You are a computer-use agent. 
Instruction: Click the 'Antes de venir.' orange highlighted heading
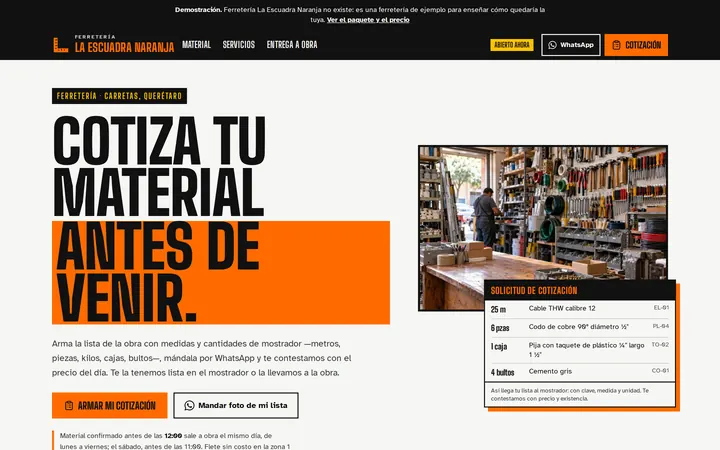(x=221, y=273)
